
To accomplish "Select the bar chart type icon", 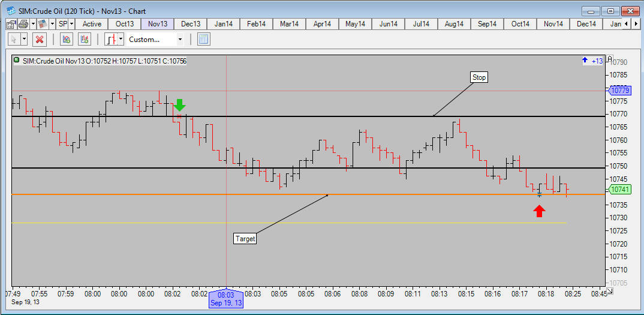I will click(110, 40).
